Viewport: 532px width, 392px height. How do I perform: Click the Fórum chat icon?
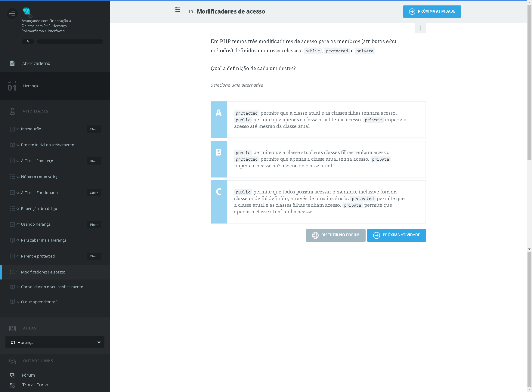[12, 375]
